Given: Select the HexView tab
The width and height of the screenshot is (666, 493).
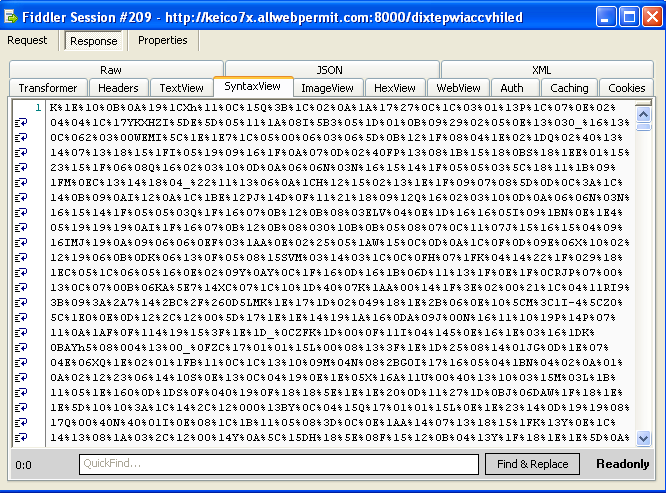Looking at the screenshot, I should pos(395,88).
